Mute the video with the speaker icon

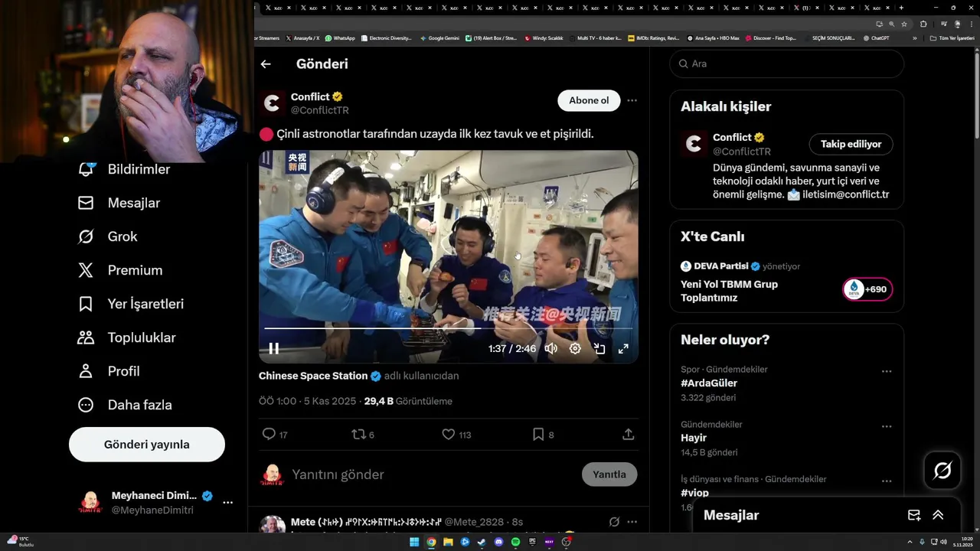(x=550, y=349)
